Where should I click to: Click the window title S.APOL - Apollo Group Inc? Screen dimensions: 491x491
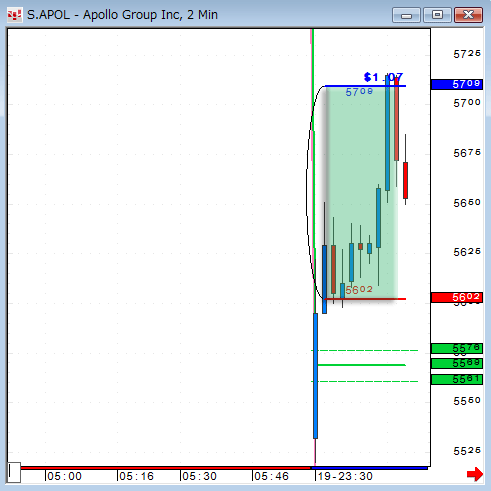(x=122, y=15)
